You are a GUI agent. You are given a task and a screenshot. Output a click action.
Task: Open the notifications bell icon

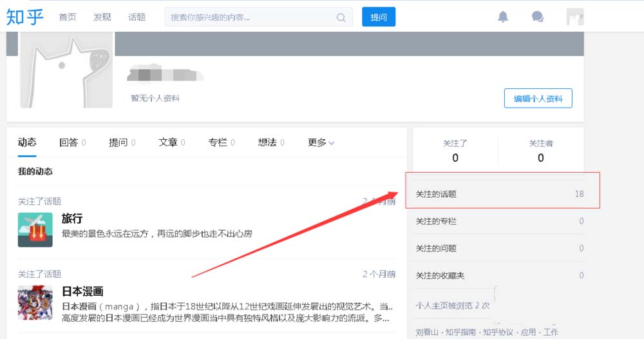pyautogui.click(x=503, y=17)
